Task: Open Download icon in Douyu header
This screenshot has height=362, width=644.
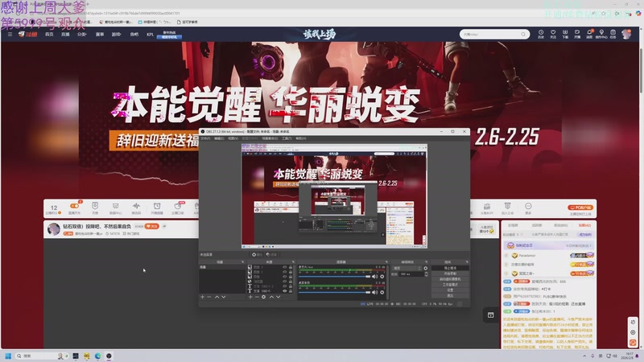Action: (x=565, y=34)
